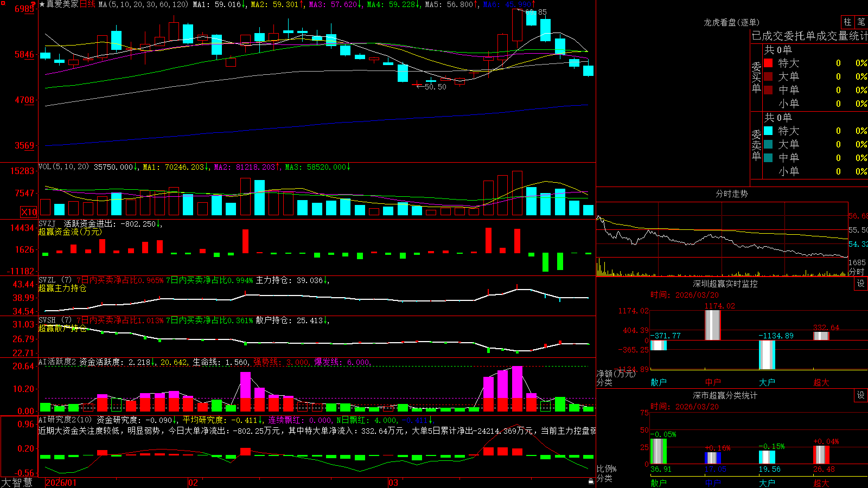
Task: Click the 超大 bar showing 332.64
Action: pyautogui.click(x=821, y=336)
